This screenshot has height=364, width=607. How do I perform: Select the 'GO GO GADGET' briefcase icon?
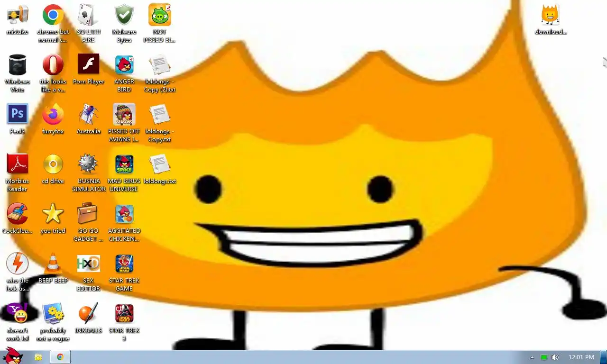[x=89, y=223]
